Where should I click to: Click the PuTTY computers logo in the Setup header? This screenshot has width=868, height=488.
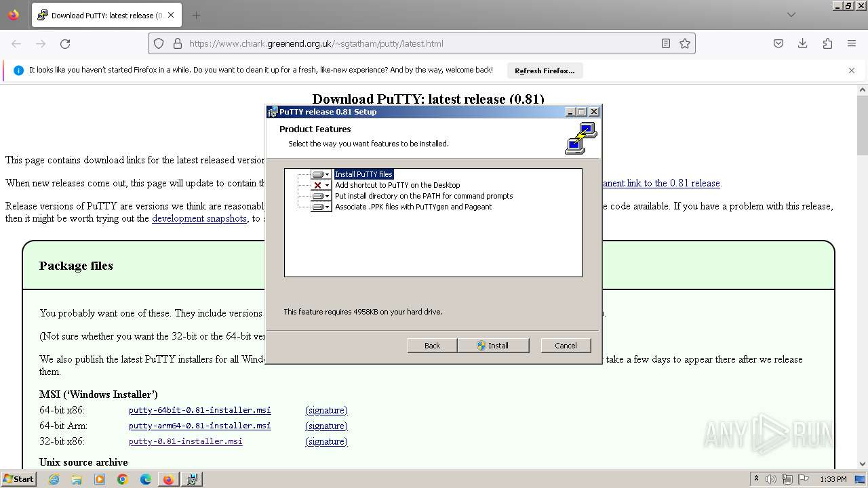581,138
